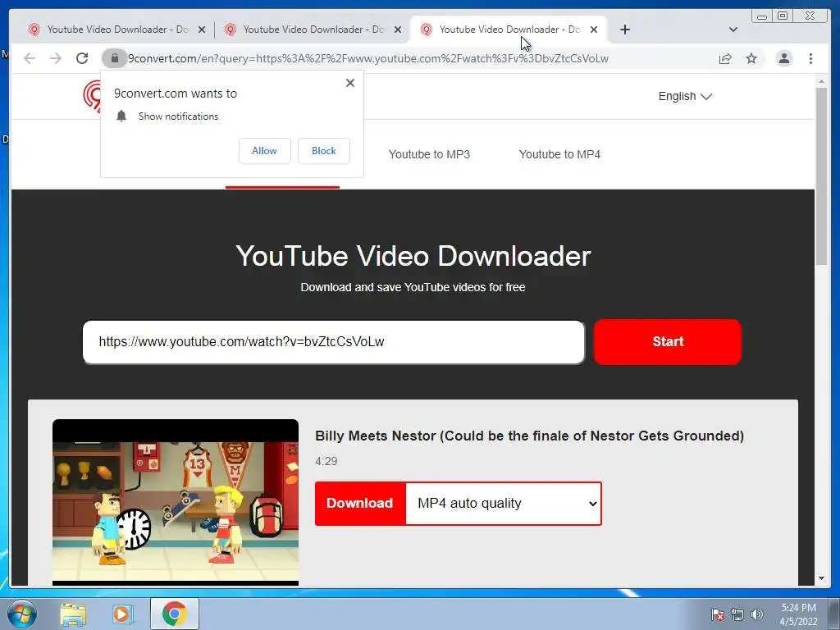Image resolution: width=840 pixels, height=630 pixels.
Task: Reload the 9convert page
Action: coord(82,58)
